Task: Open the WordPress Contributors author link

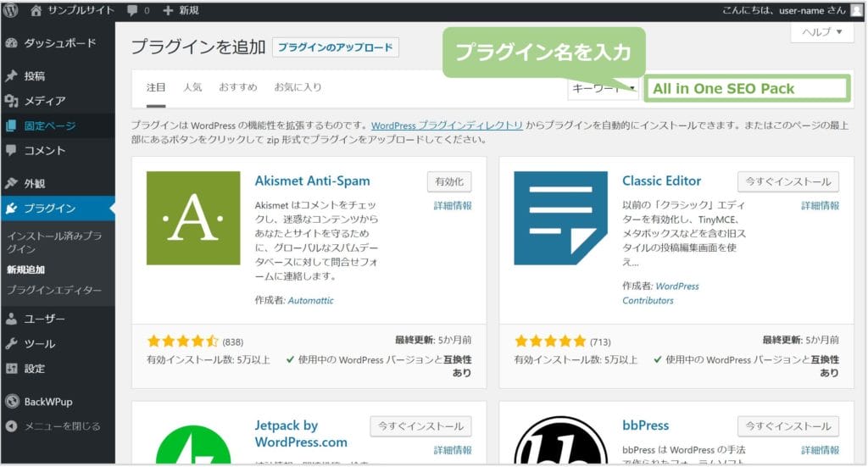Action: [x=660, y=293]
